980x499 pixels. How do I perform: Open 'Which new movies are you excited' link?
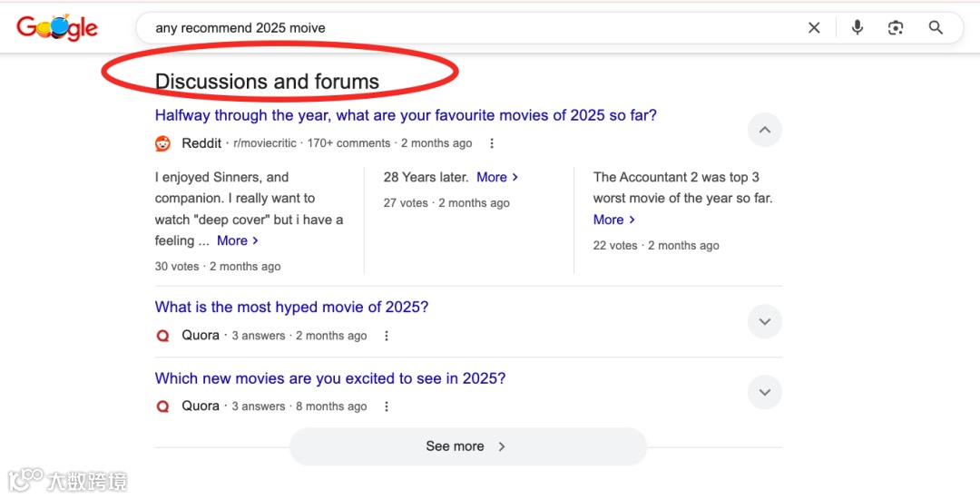(329, 378)
